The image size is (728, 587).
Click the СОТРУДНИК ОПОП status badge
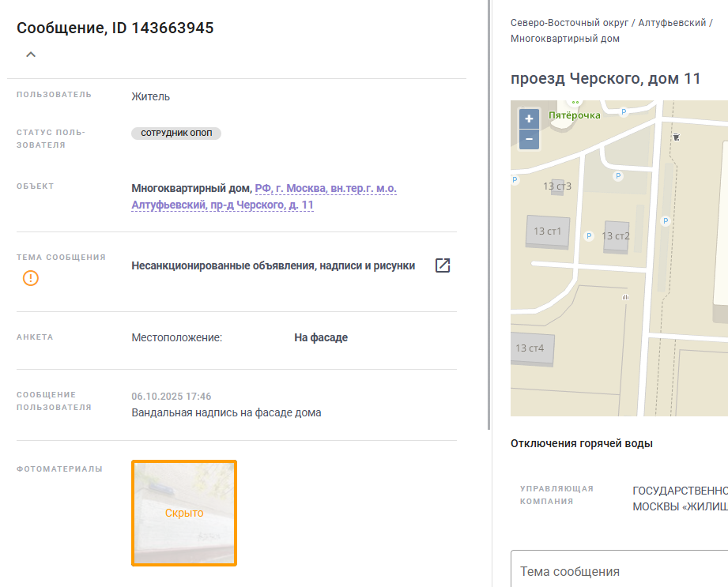click(176, 134)
